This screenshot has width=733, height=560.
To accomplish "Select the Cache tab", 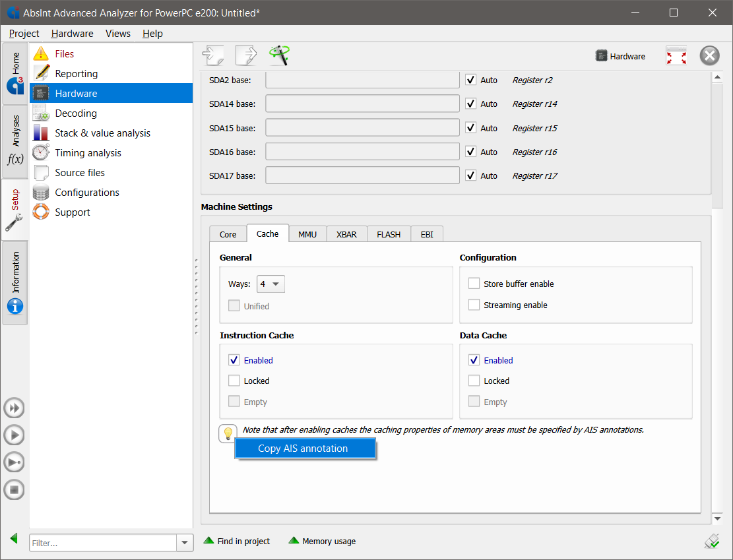I will [x=267, y=233].
